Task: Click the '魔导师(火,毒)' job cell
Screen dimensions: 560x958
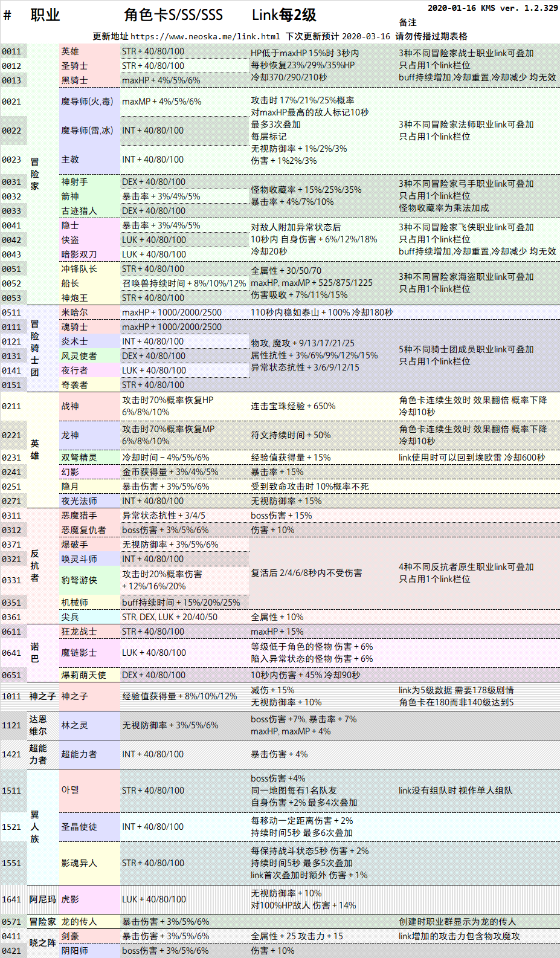Action: [89, 102]
